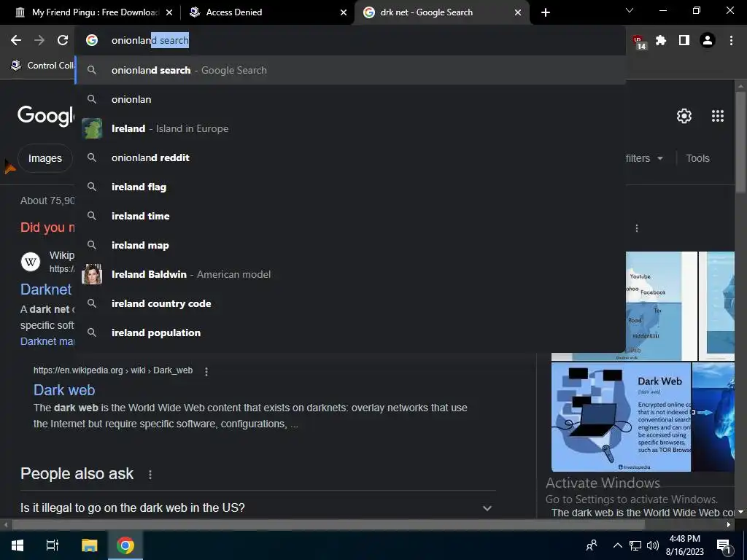Expand 'Is it illegal to go on the dark web' question
747x560 pixels.
coord(258,507)
